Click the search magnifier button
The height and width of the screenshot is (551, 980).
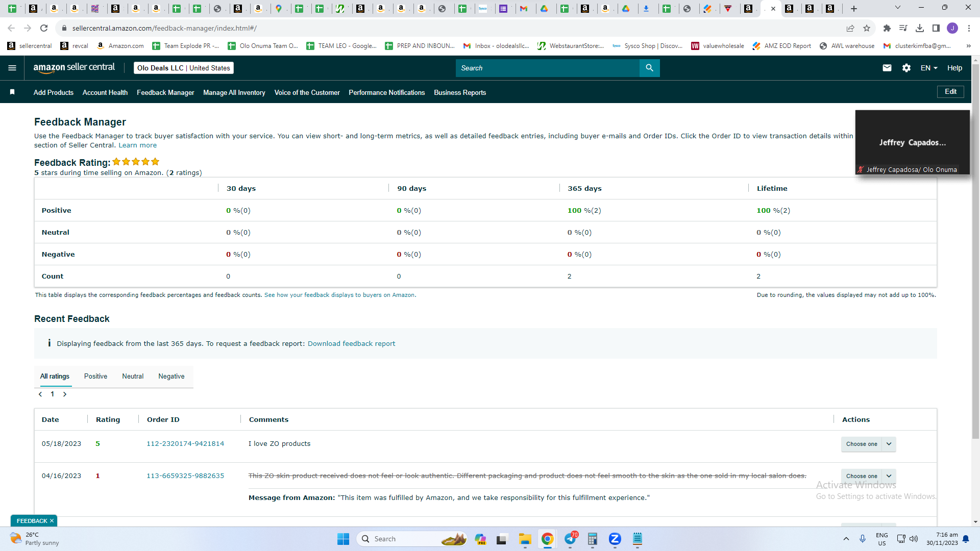(x=649, y=68)
